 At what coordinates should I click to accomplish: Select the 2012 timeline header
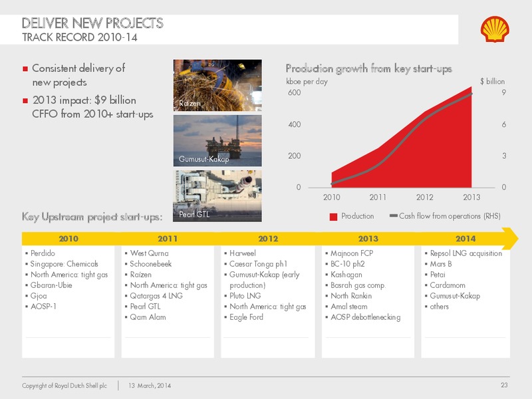[268, 239]
